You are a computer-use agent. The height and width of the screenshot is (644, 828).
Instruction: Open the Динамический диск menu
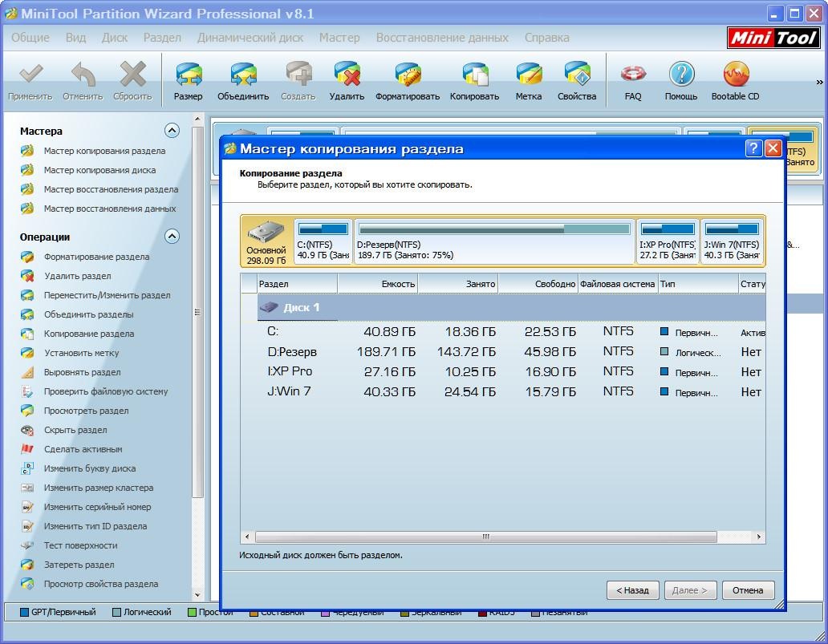coord(250,38)
